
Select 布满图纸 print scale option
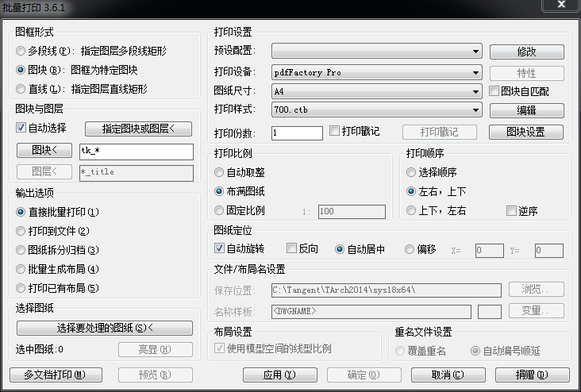219,191
